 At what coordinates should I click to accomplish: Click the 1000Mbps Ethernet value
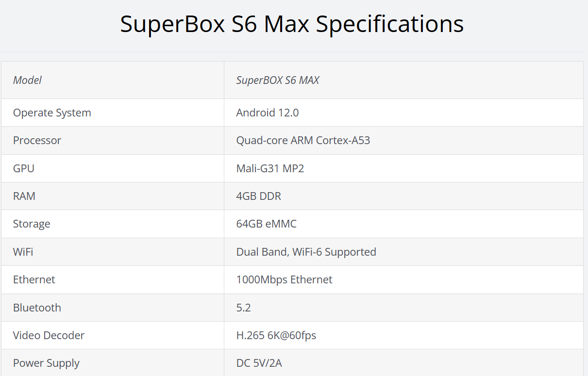click(x=284, y=279)
